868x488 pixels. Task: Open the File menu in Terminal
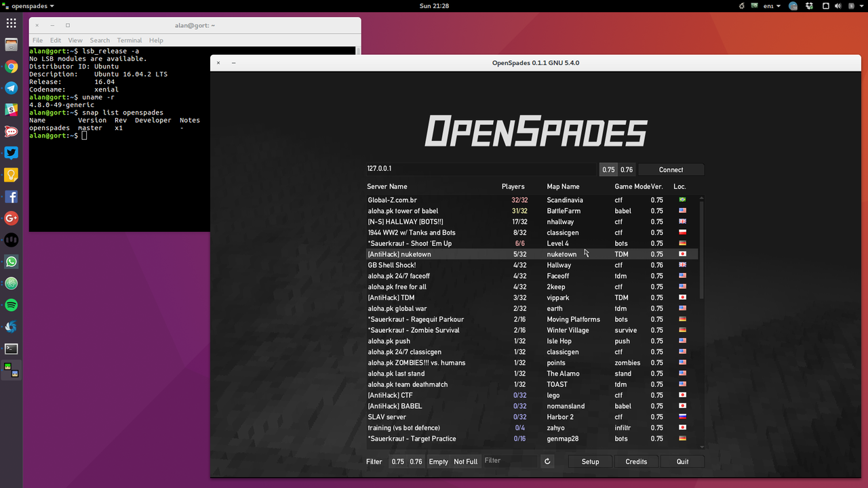click(37, 40)
